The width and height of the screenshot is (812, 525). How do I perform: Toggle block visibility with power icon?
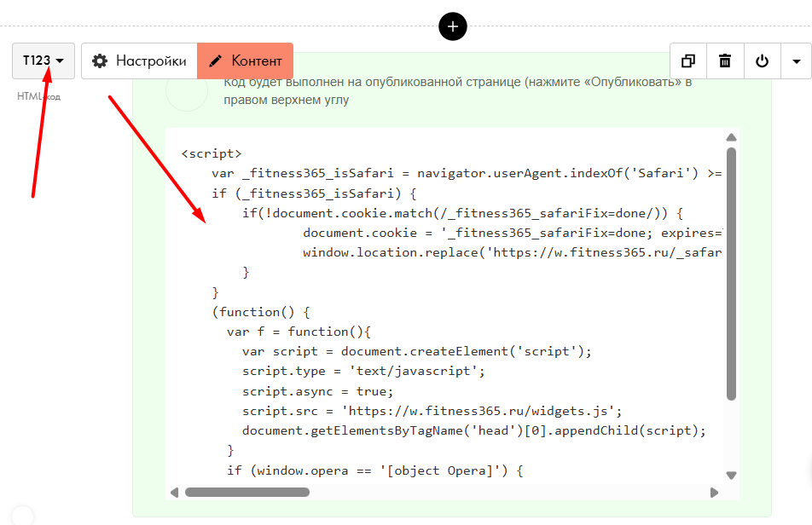point(762,61)
